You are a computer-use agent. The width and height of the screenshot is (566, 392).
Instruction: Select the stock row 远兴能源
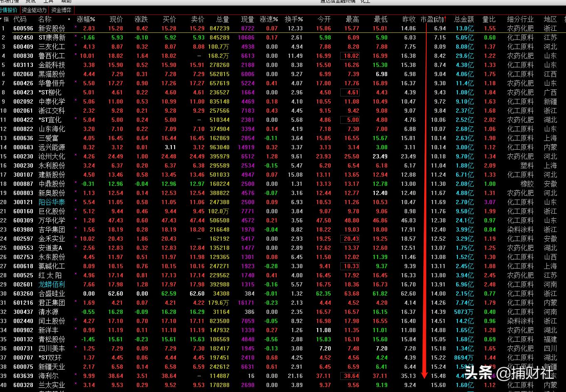52,147
